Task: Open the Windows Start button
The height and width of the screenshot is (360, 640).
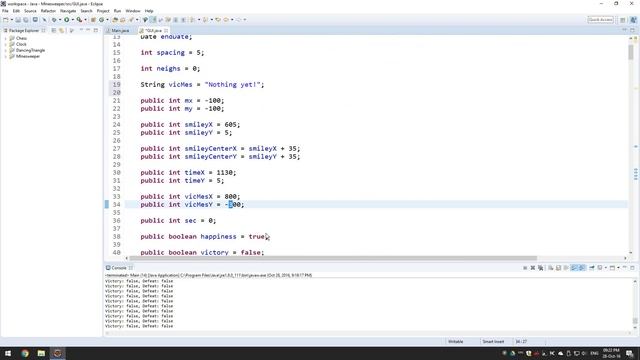Action: (x=8, y=353)
